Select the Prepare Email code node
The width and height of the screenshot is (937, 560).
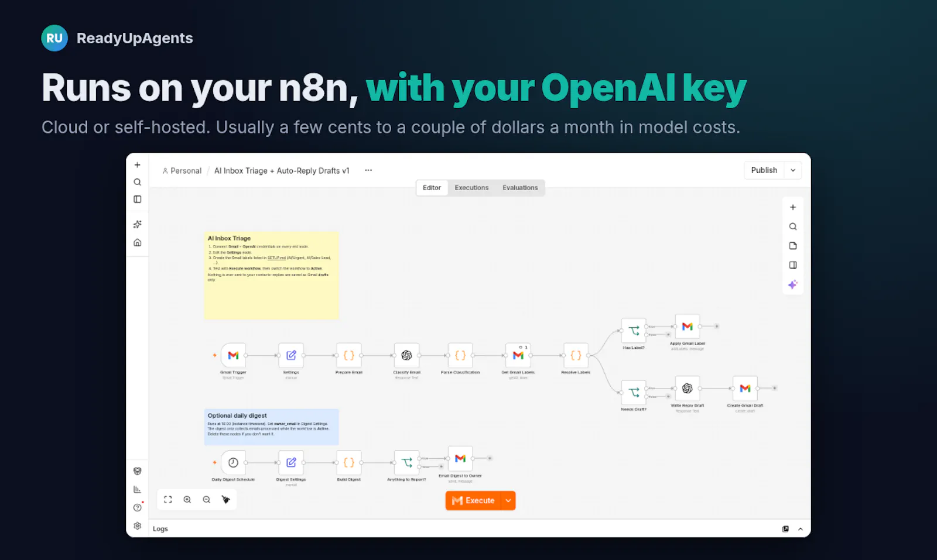349,355
